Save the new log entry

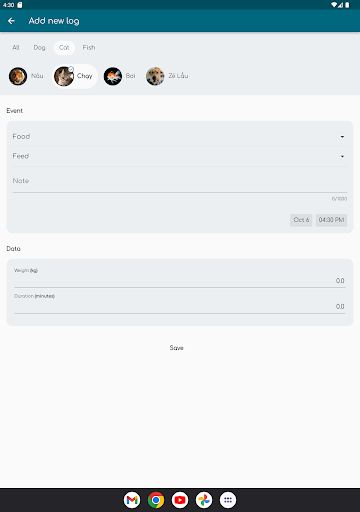click(x=177, y=348)
